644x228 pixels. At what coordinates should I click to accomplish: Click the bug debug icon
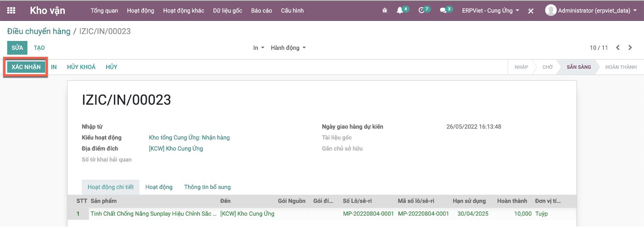click(385, 10)
